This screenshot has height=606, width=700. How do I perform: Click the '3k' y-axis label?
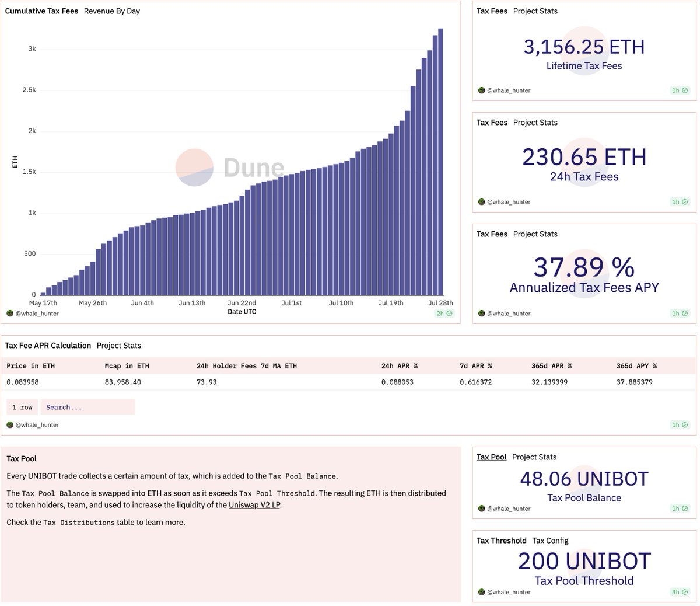[x=32, y=49]
